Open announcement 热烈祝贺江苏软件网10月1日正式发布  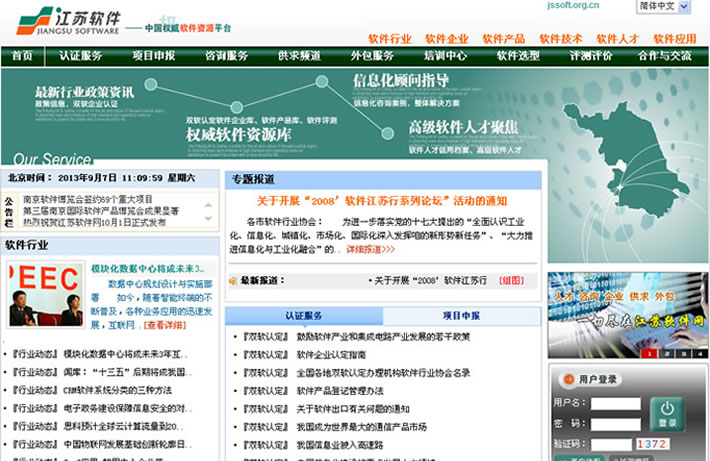[x=94, y=222]
